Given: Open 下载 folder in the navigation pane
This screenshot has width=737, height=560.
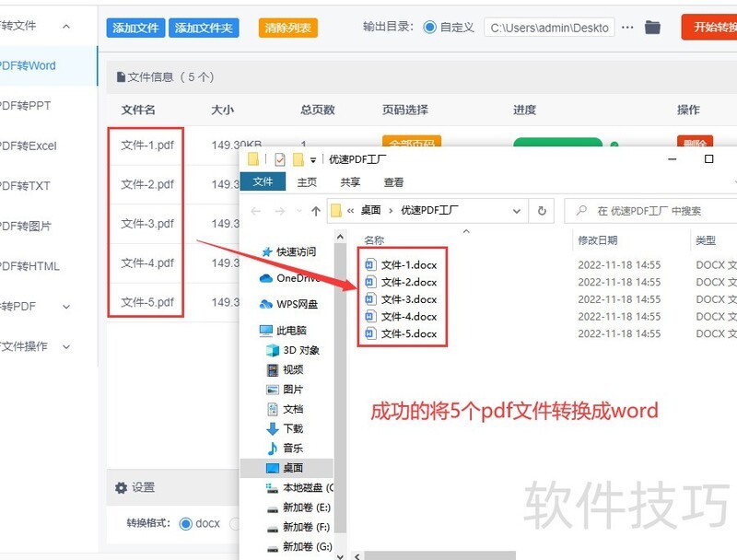Looking at the screenshot, I should [x=285, y=428].
